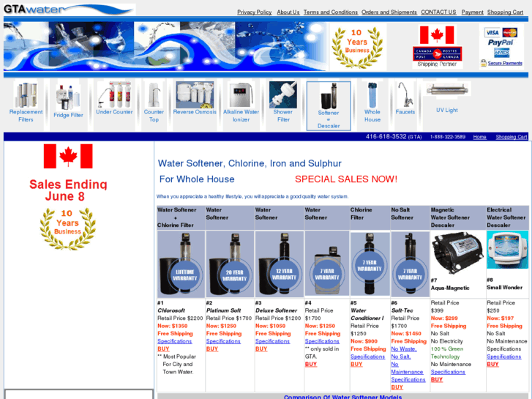The width and height of the screenshot is (532, 399).
Task: Go Home via the blue bar link
Action: pos(479,137)
